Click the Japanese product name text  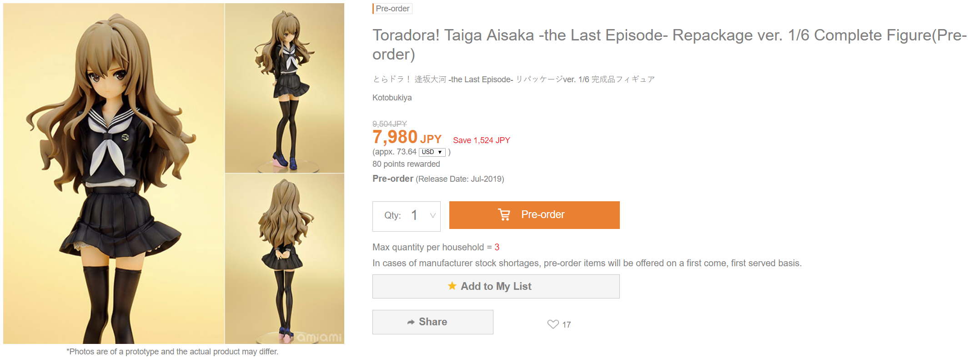[513, 80]
